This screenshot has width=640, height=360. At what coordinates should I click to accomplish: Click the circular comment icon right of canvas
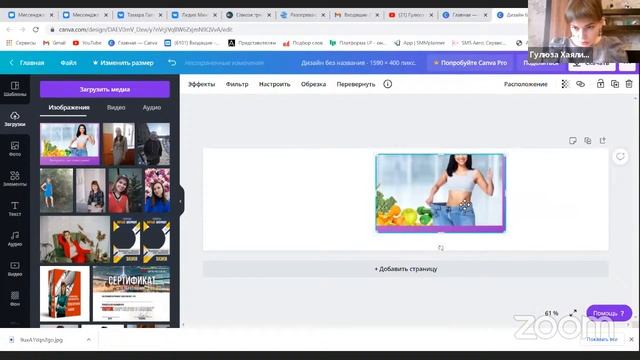point(620,157)
